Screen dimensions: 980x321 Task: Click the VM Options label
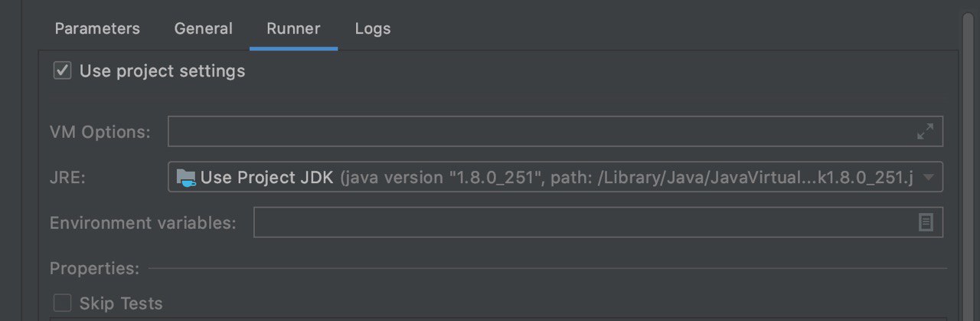tap(100, 132)
